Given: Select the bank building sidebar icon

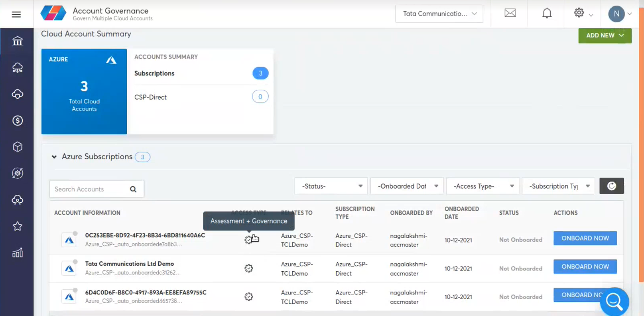Looking at the screenshot, I should click(17, 41).
